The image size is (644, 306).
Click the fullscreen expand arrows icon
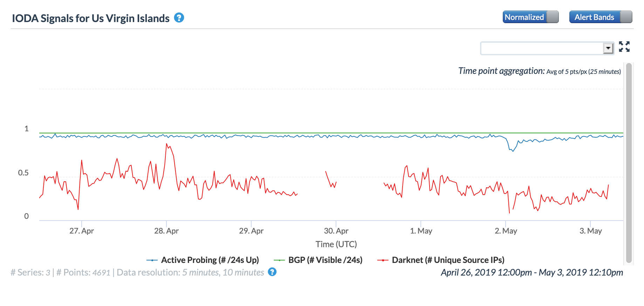pyautogui.click(x=624, y=47)
